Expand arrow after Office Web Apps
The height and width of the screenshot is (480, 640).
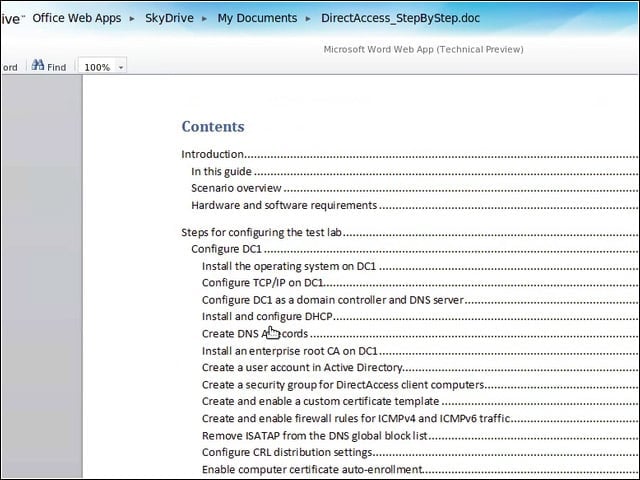click(x=132, y=19)
